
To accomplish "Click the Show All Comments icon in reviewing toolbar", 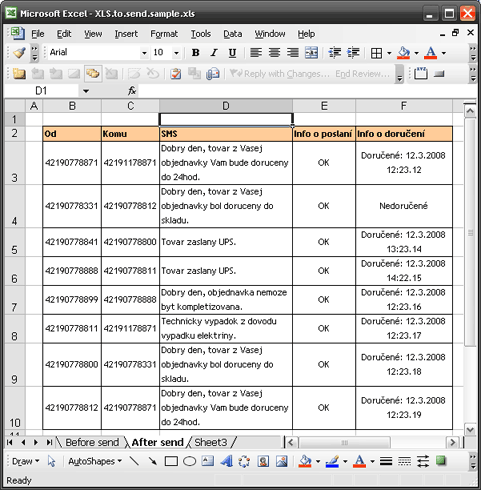I will coord(93,74).
